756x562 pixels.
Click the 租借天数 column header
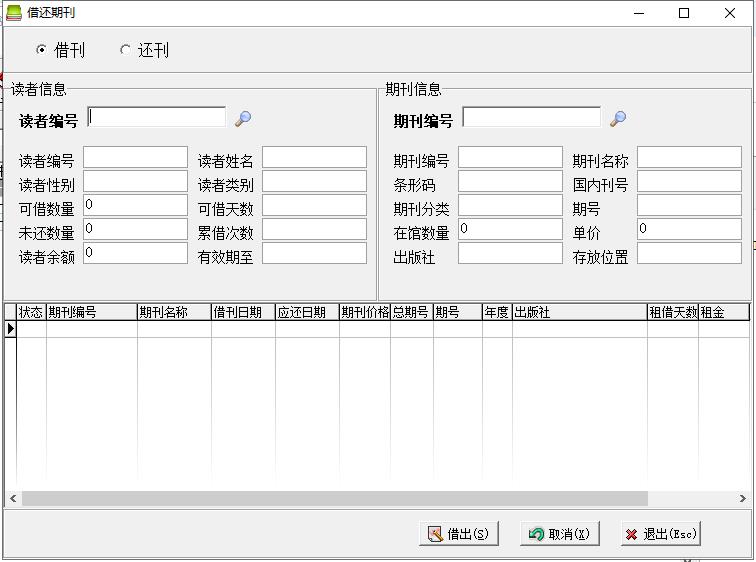click(673, 312)
